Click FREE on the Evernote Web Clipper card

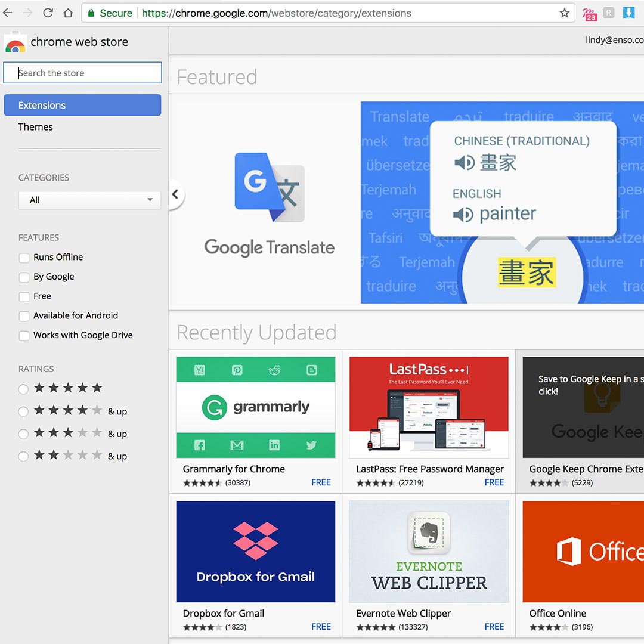tap(494, 626)
